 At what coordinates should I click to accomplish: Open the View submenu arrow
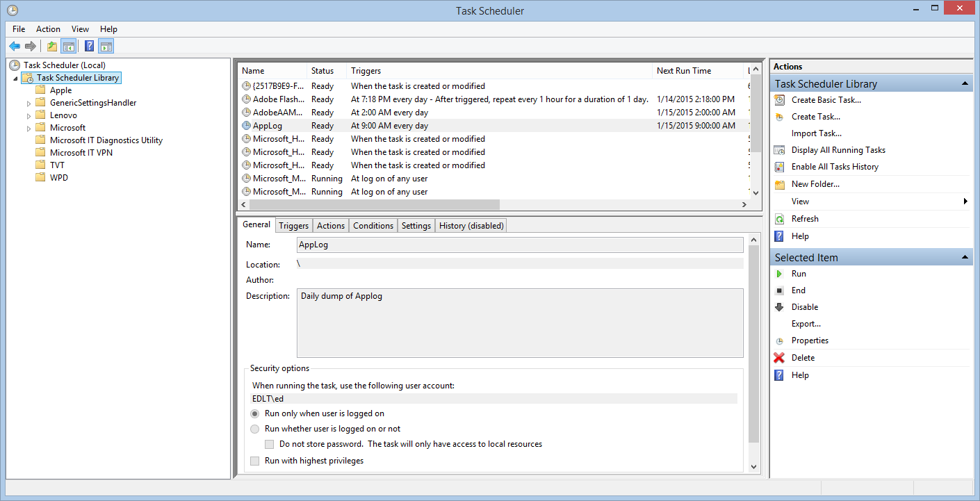[966, 202]
